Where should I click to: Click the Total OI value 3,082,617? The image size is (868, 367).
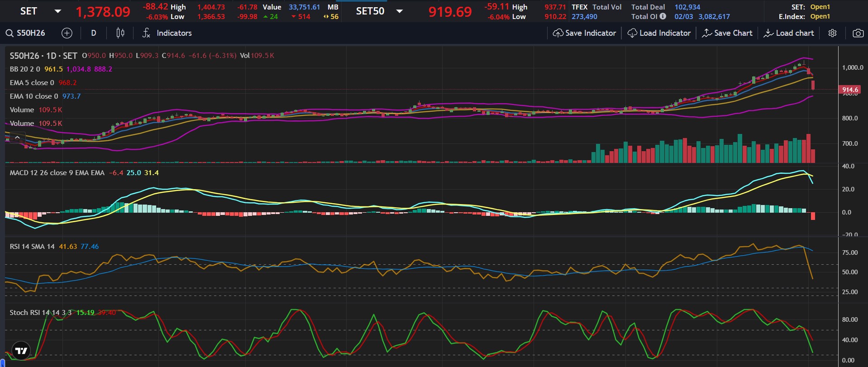714,17
